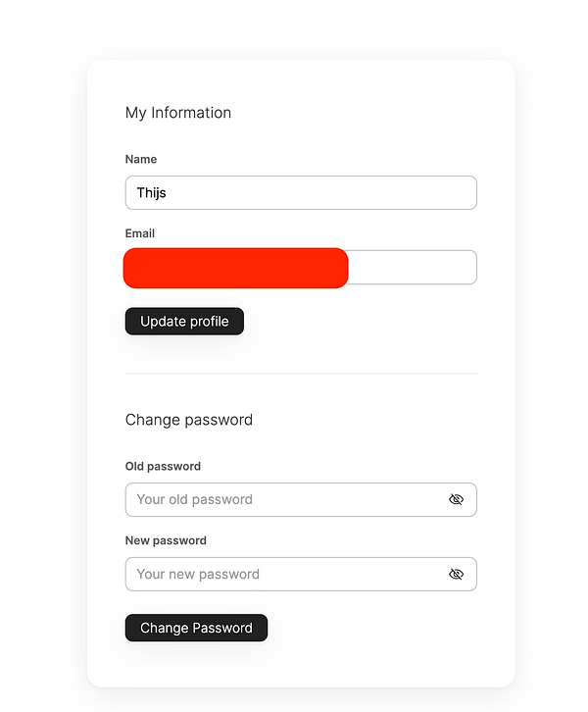
Task: Click the Name field label
Action: (x=141, y=159)
